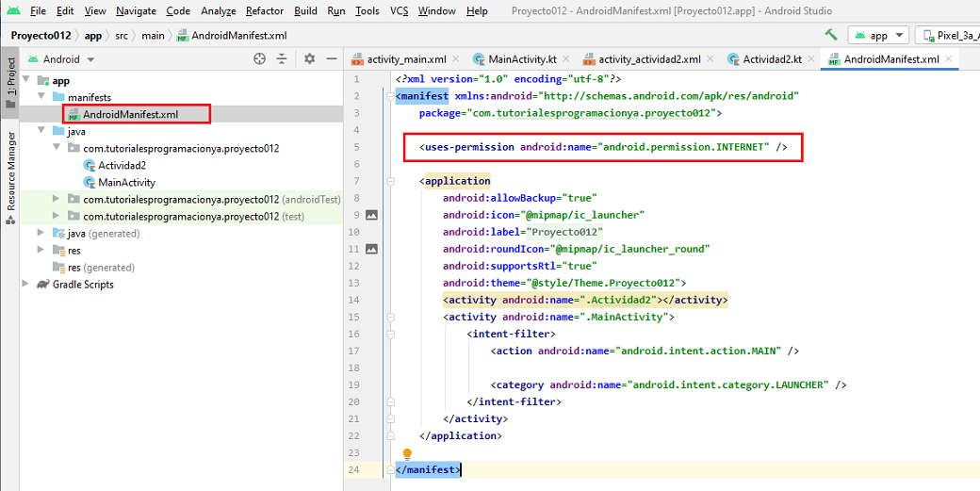
Task: Open the Pixel_3a device selector
Action: 948,35
